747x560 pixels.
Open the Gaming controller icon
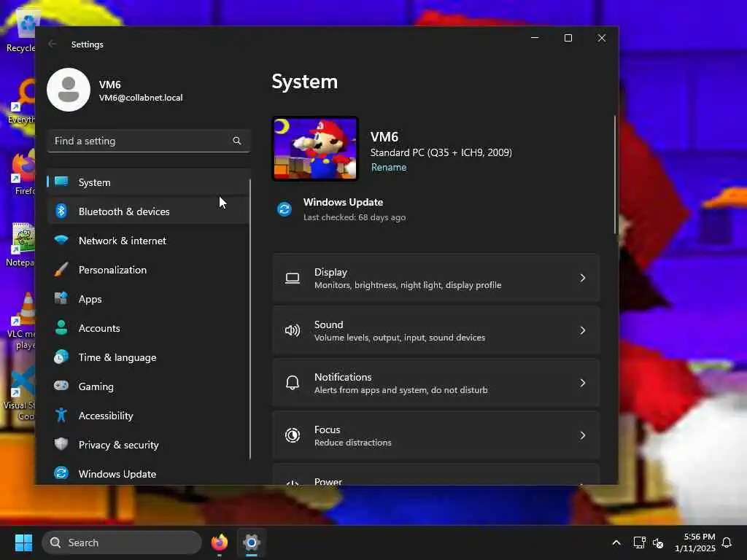tap(61, 386)
